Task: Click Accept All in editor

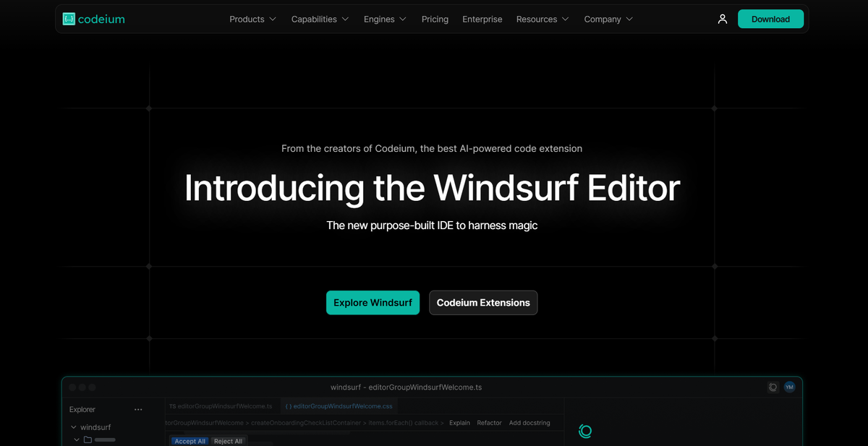Action: coord(190,441)
